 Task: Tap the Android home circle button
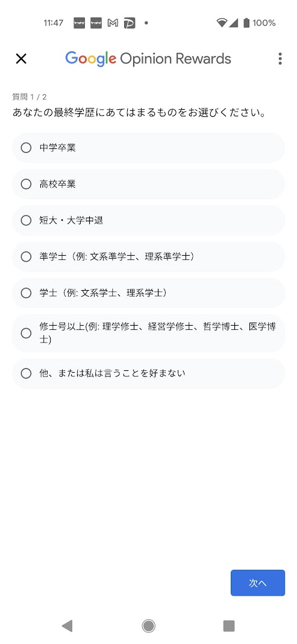(148, 625)
